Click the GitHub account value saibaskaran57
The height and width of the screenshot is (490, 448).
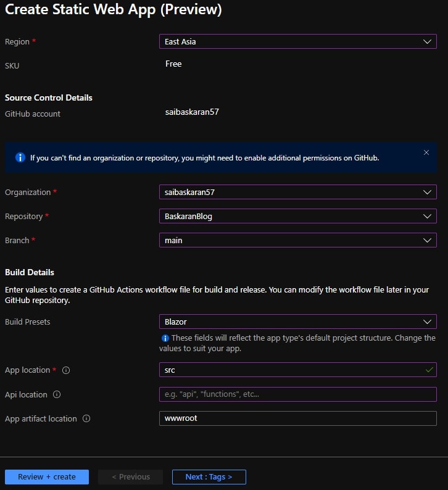tap(192, 112)
